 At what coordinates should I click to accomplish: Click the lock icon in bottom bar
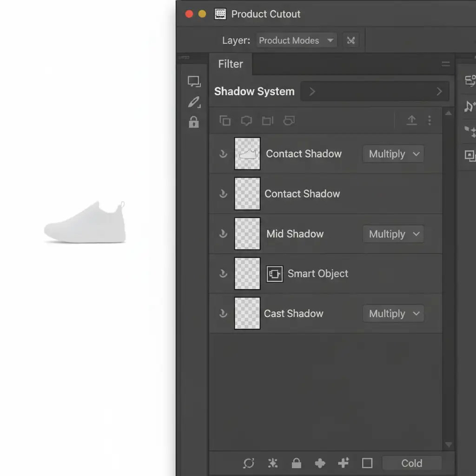pos(296,463)
